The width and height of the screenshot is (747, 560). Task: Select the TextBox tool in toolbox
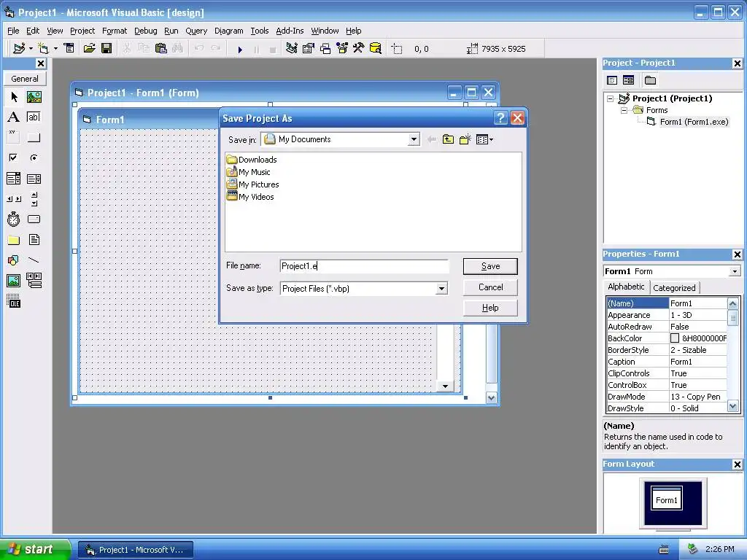point(34,117)
